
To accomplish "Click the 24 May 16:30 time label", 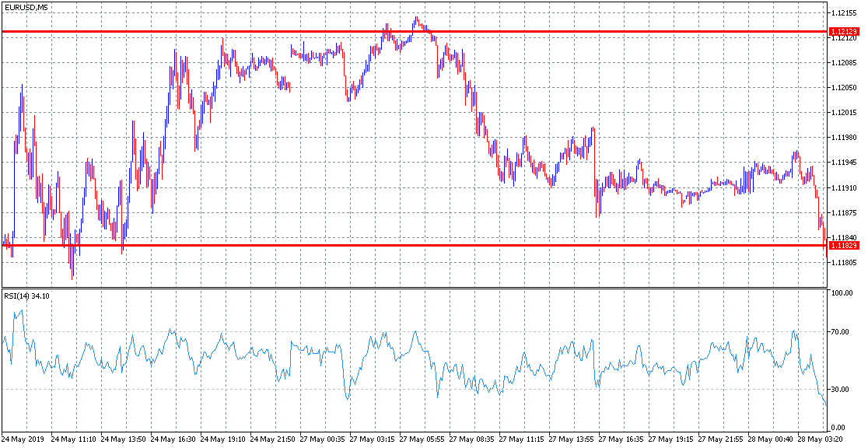I will (x=173, y=439).
